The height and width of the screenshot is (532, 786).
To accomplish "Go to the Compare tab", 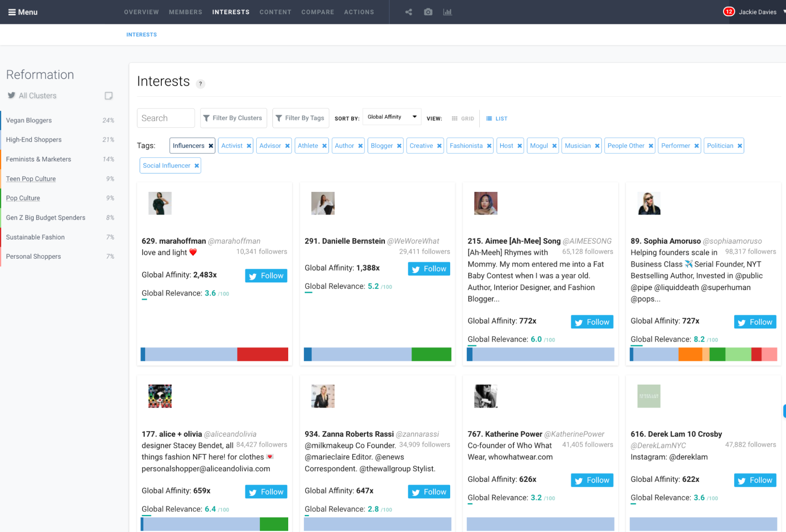I will click(318, 12).
